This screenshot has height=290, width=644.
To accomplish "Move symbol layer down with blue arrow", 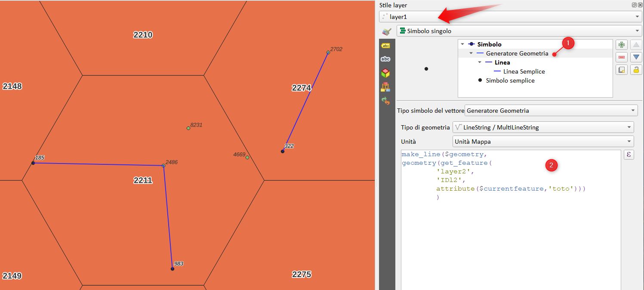I will (636, 57).
